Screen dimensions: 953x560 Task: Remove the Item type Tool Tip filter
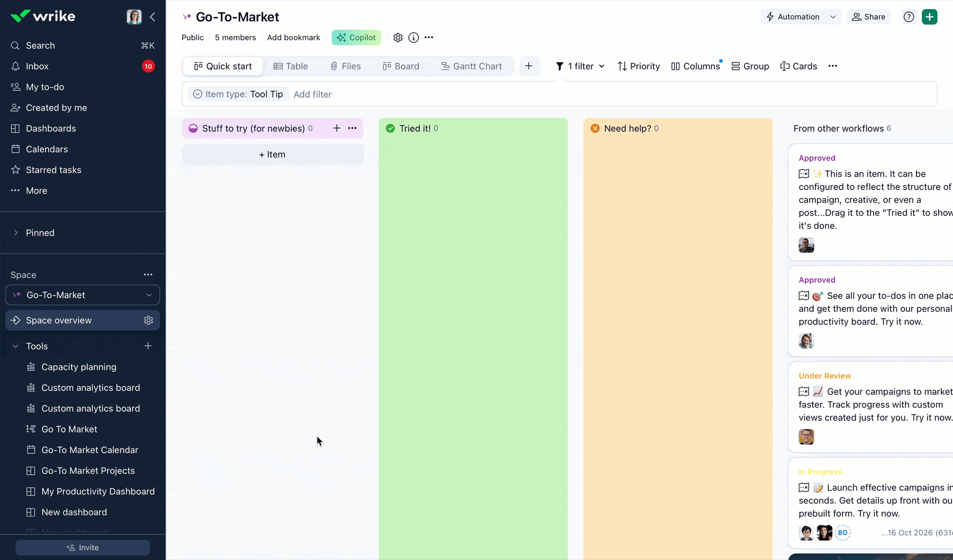[238, 94]
